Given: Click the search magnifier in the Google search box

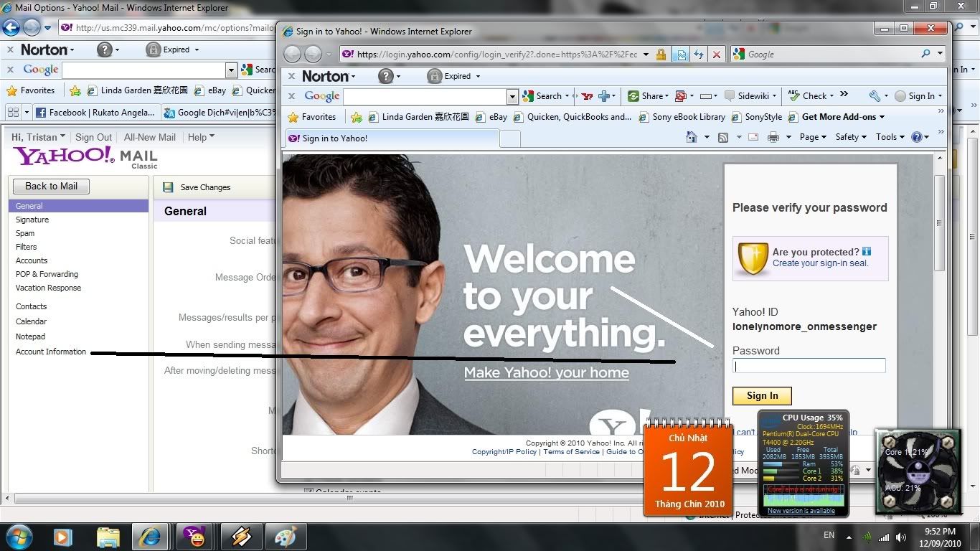Looking at the screenshot, I should [x=925, y=54].
